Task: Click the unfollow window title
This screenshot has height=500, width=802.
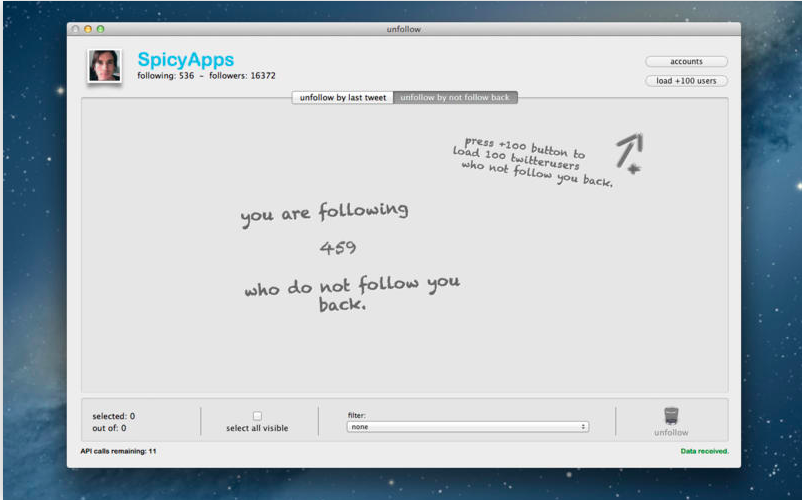Action: point(404,29)
